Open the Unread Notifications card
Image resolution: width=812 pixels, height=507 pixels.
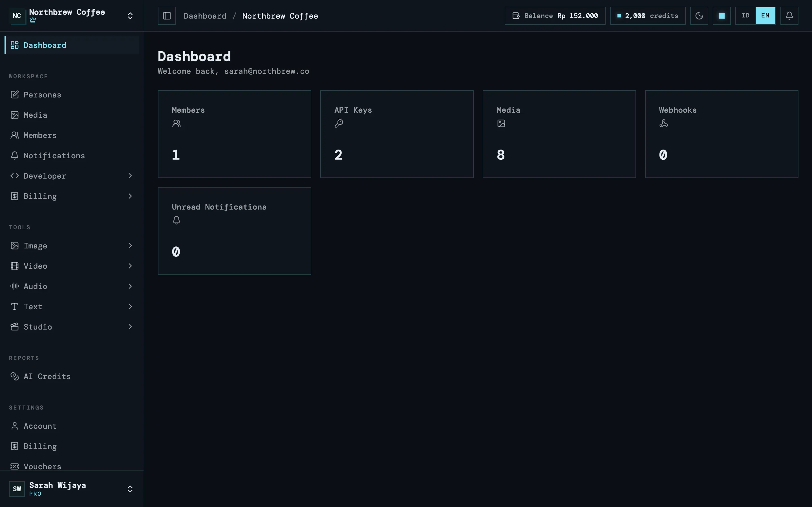235,231
